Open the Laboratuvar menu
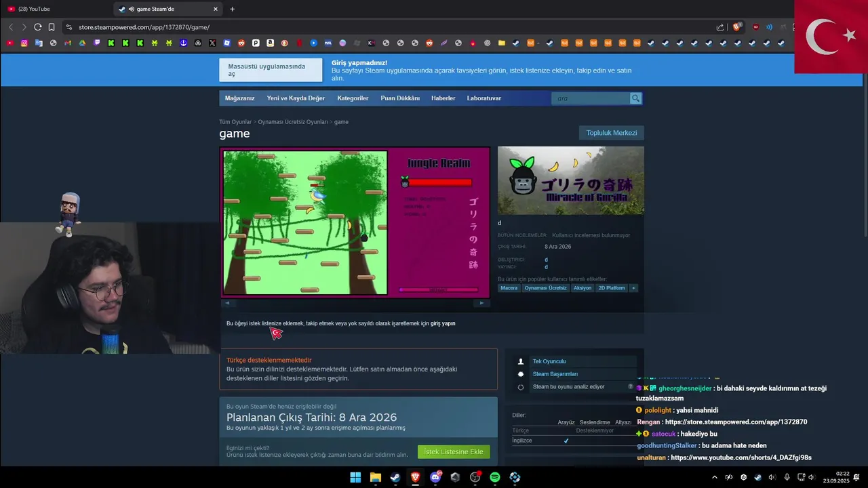This screenshot has height=488, width=868. click(x=484, y=98)
